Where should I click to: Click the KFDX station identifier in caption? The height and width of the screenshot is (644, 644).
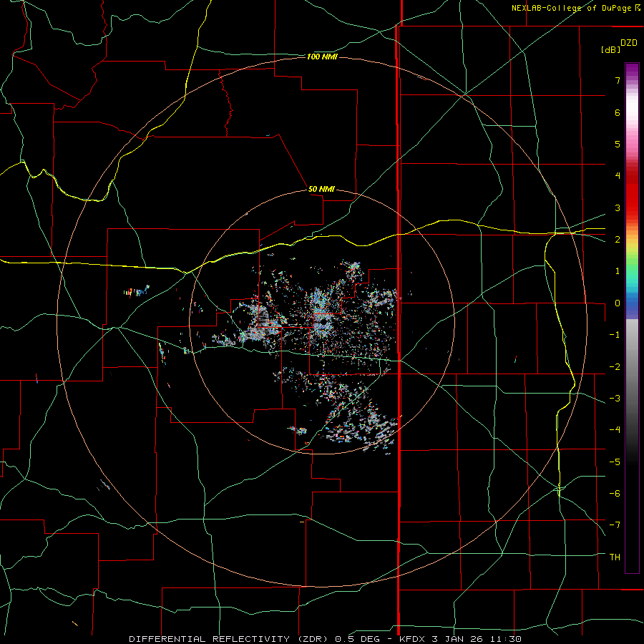(x=413, y=639)
